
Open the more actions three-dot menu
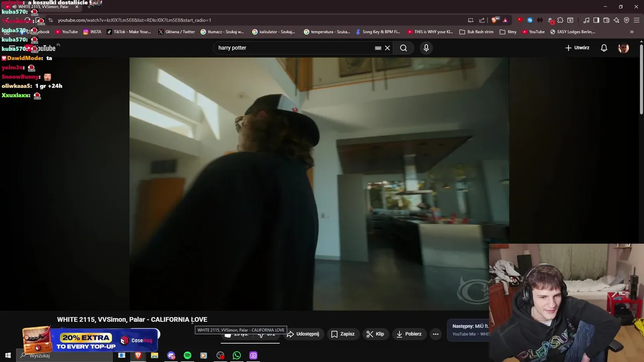[x=436, y=334]
